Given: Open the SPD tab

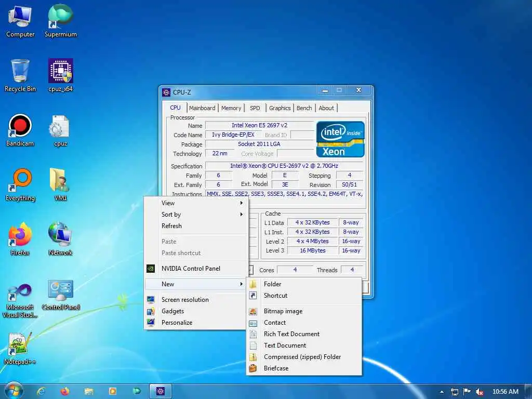Looking at the screenshot, I should 255,108.
